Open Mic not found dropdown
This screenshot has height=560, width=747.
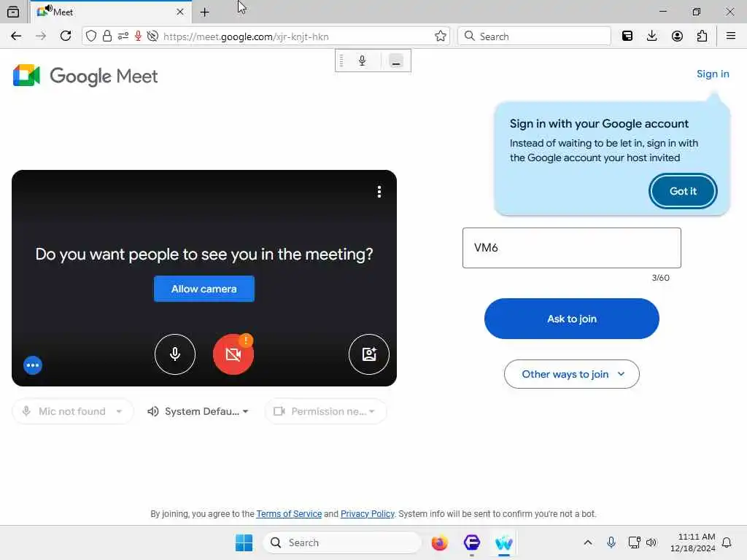click(x=72, y=411)
